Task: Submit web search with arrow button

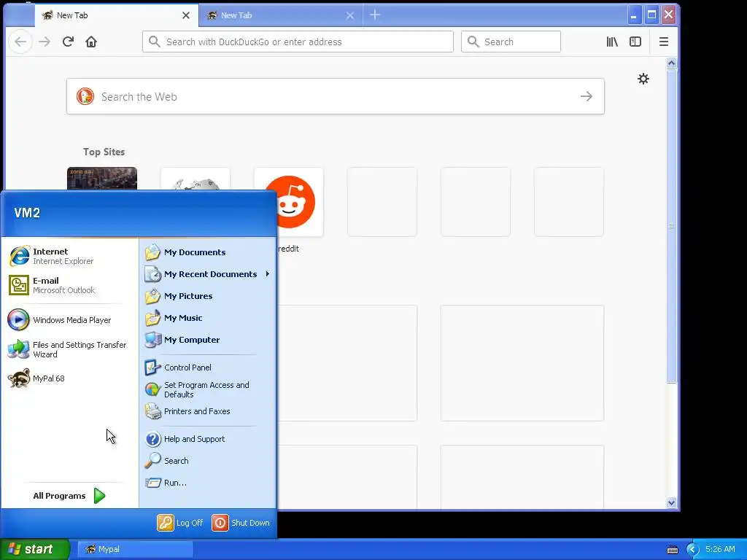Action: click(x=587, y=97)
